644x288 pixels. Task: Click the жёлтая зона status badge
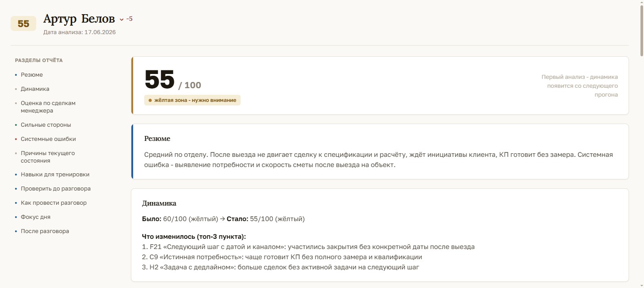192,100
